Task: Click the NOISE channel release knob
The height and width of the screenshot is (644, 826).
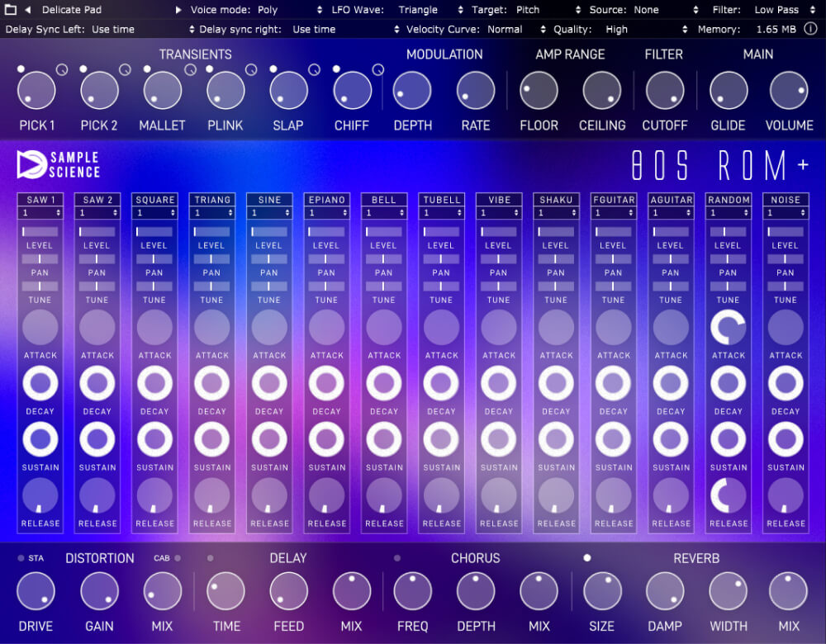Action: tap(786, 495)
